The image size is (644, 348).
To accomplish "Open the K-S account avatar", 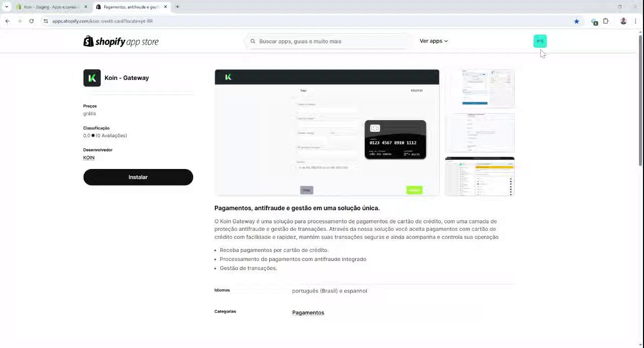I will 540,41.
